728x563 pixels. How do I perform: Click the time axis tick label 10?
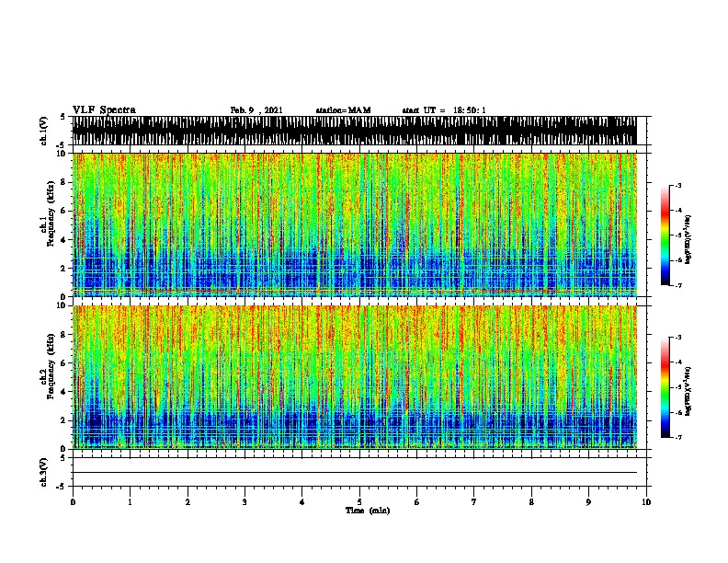[x=646, y=502]
